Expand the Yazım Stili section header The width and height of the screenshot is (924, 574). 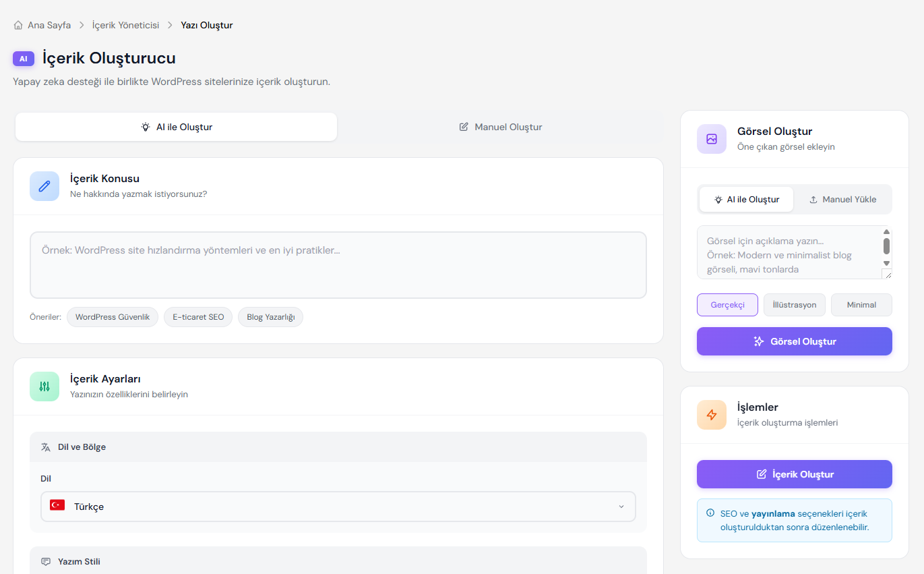338,561
